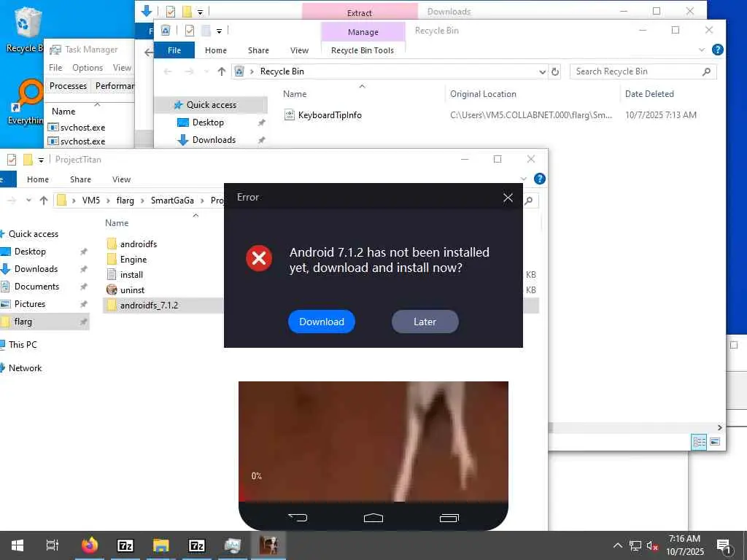Select the androidfs_7.1.2 folder

(x=149, y=306)
